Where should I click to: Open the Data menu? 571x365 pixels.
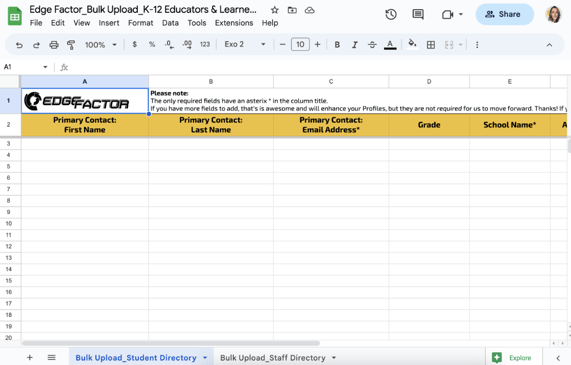coord(170,23)
